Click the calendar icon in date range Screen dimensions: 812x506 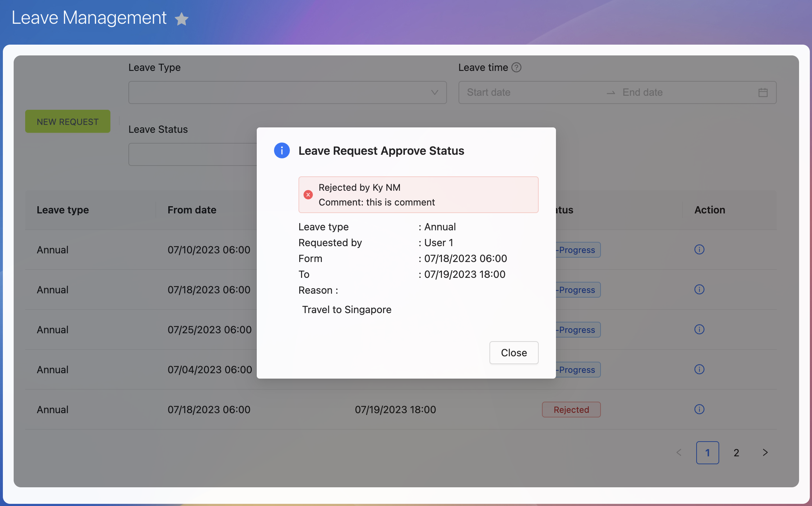(x=763, y=92)
